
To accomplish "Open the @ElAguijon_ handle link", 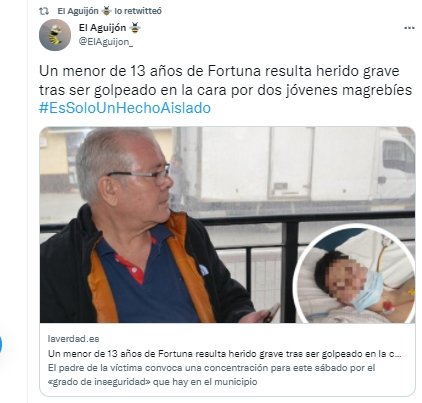I will (106, 42).
